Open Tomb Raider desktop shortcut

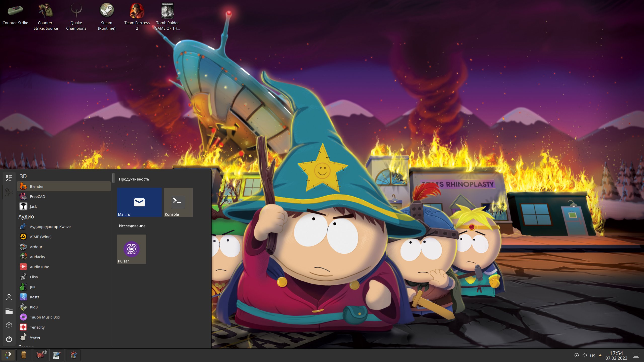point(168,17)
